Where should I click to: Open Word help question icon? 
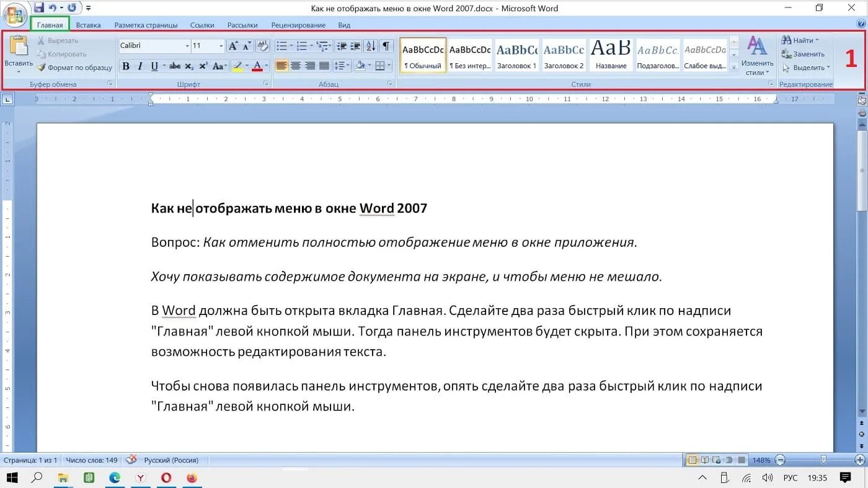861,24
